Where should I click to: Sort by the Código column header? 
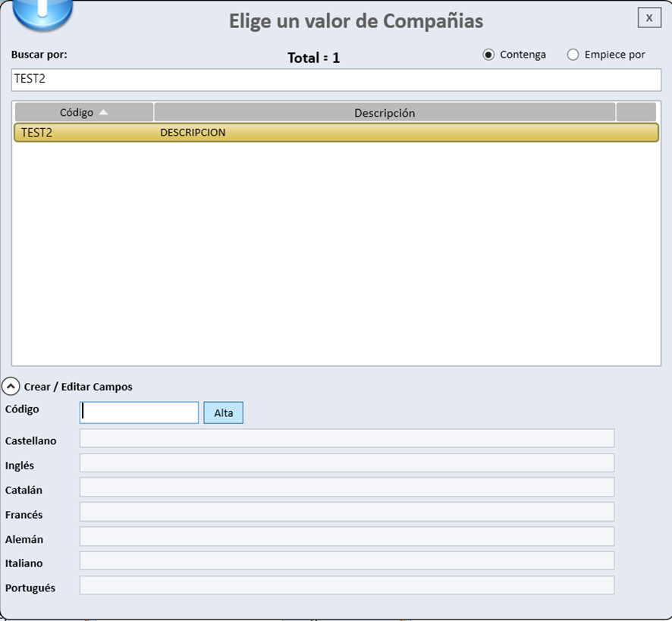click(77, 112)
